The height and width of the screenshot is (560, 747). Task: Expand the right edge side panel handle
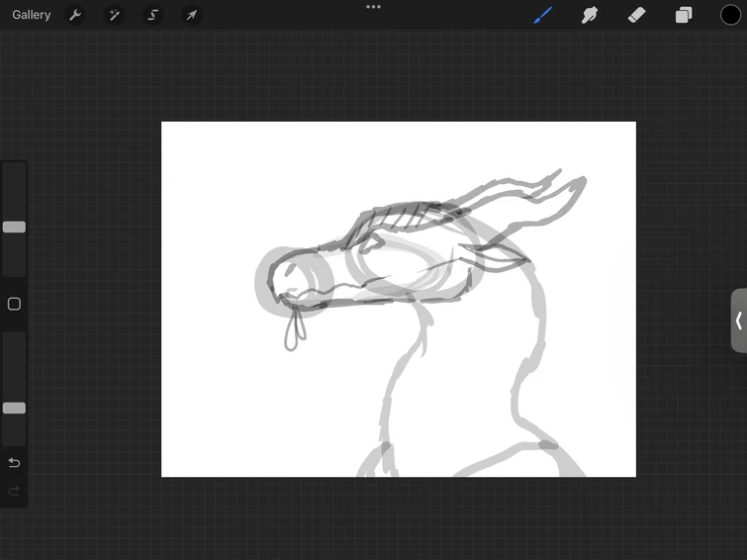738,321
